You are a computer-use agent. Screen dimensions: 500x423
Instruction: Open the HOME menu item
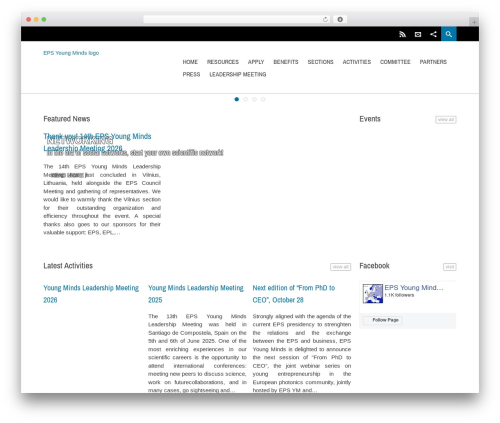190,62
